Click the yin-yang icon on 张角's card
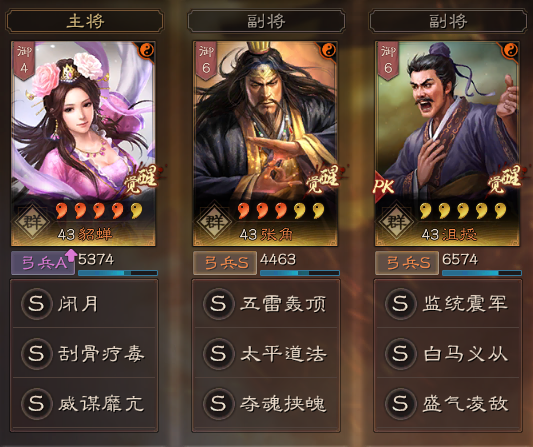 click(x=329, y=51)
